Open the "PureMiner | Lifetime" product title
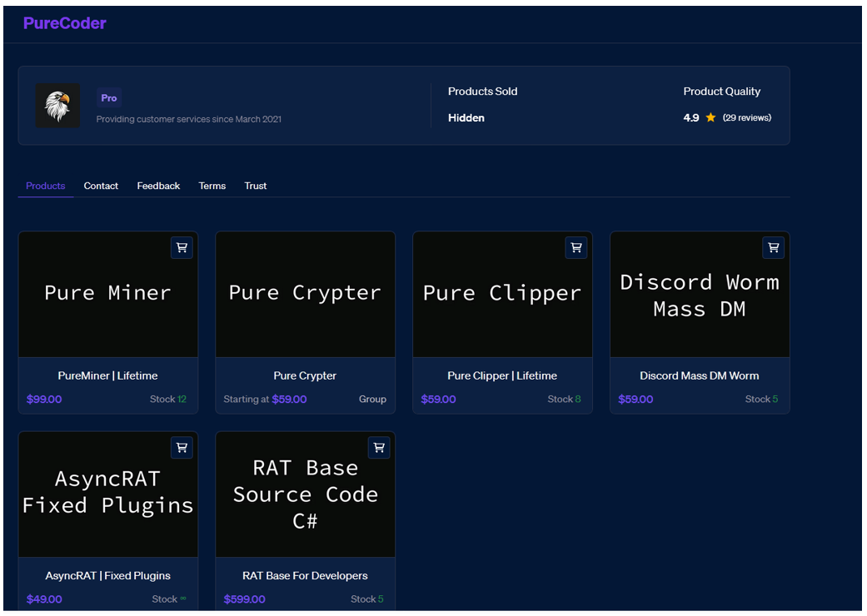The image size is (867, 616). (107, 375)
